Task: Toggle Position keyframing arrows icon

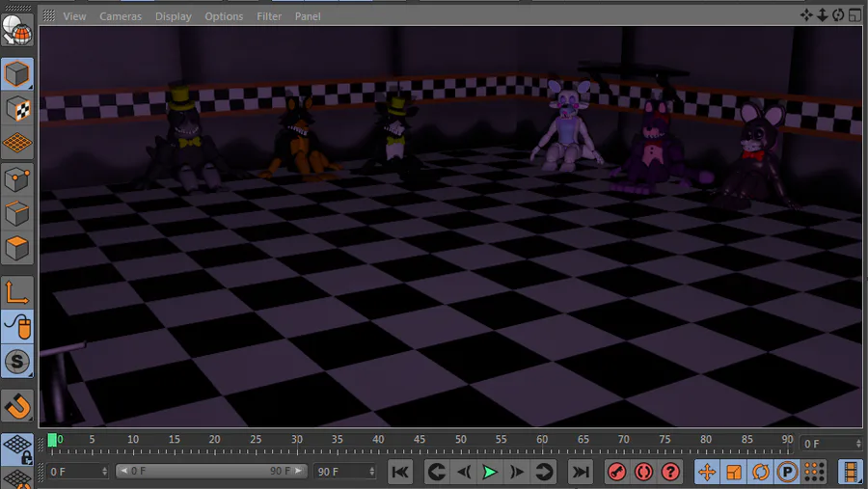Action: (707, 472)
